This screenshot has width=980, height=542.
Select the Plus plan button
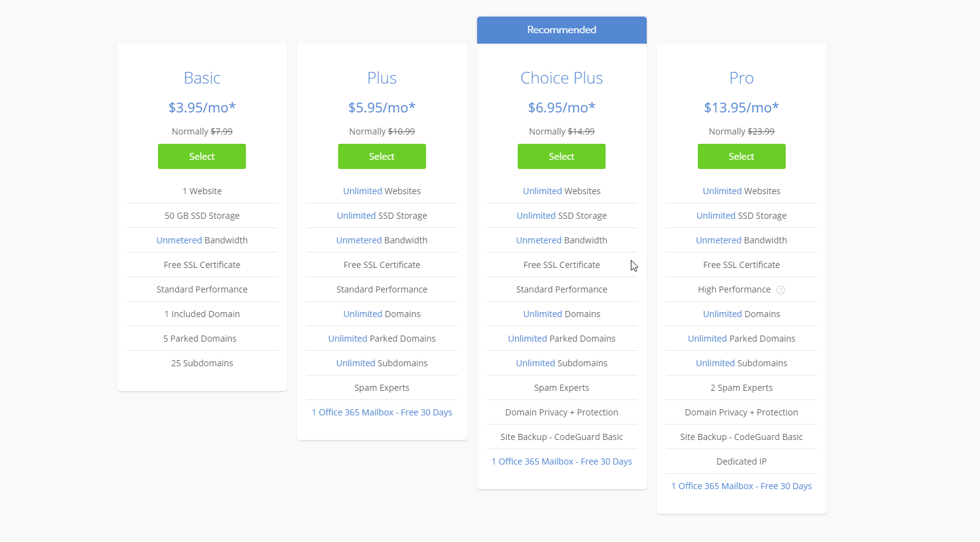pyautogui.click(x=382, y=156)
